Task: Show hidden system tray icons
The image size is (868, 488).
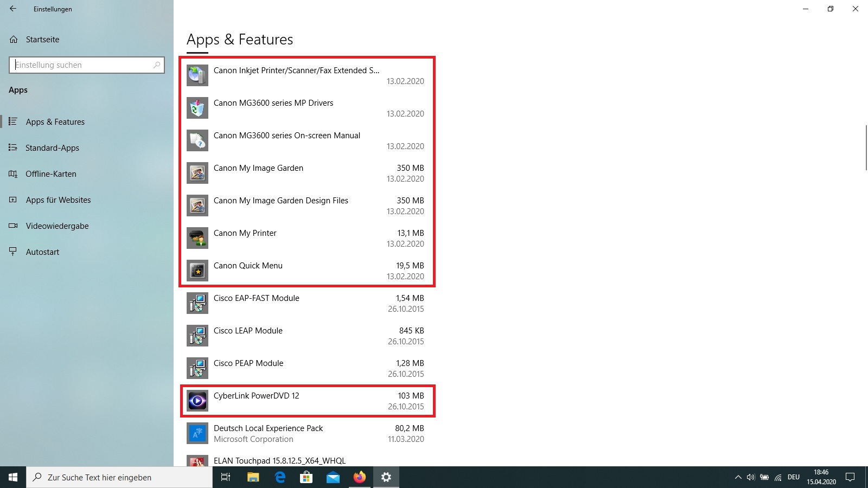Action: click(x=738, y=477)
